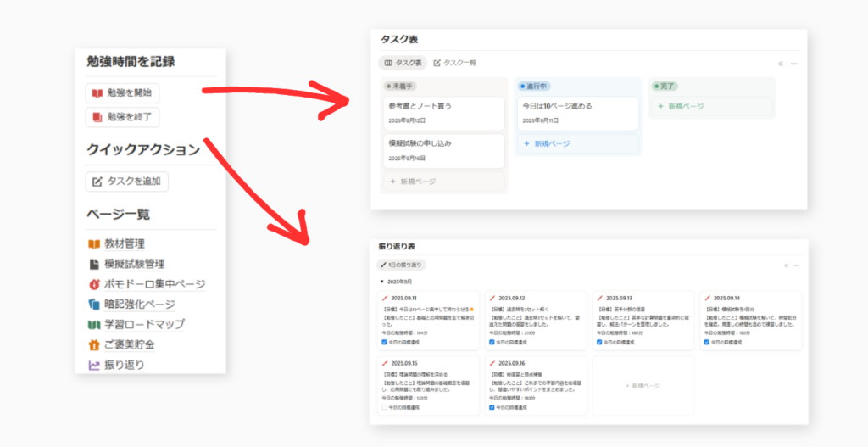
Task: Select the 1日の振り返り view tab
Action: (x=402, y=265)
